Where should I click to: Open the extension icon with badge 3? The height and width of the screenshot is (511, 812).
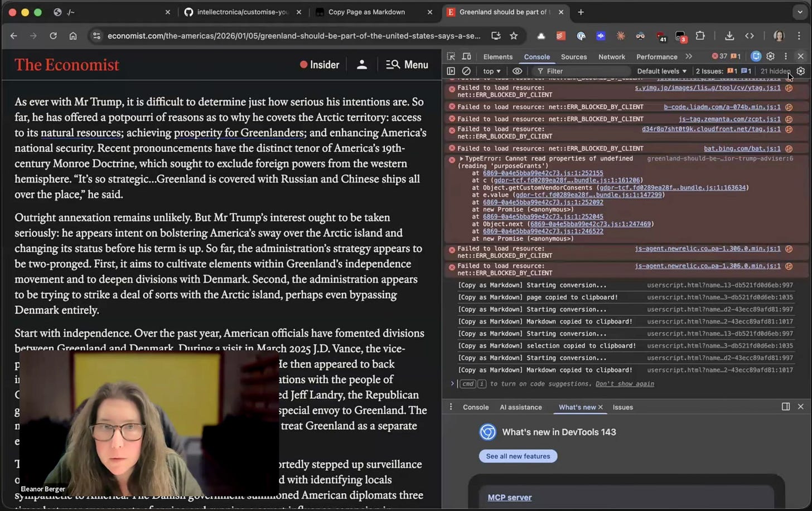point(680,36)
